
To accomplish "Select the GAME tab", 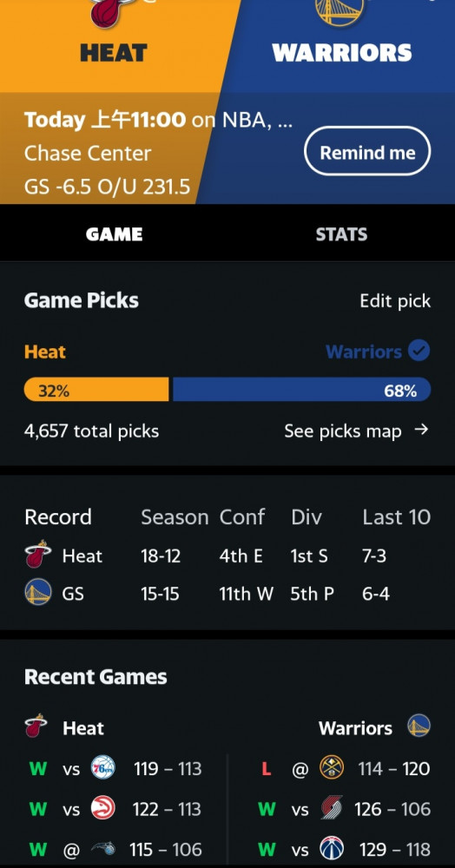I will tap(114, 234).
